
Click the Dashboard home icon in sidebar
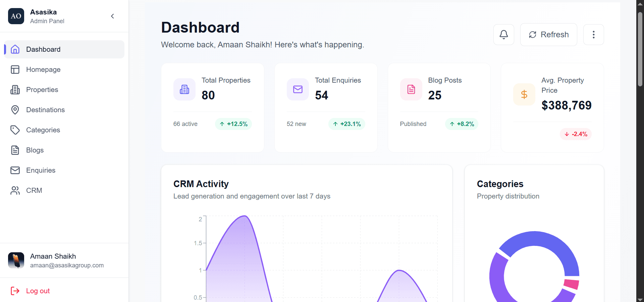tap(15, 49)
